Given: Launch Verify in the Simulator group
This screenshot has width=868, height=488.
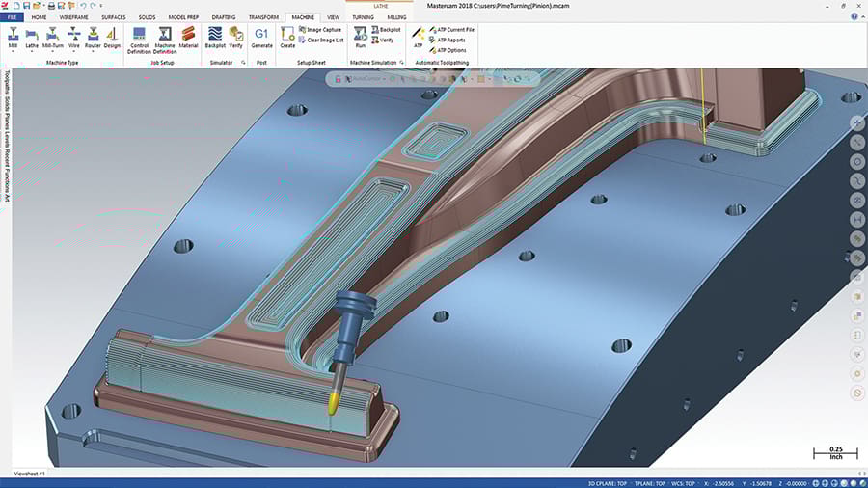Looking at the screenshot, I should 236,37.
